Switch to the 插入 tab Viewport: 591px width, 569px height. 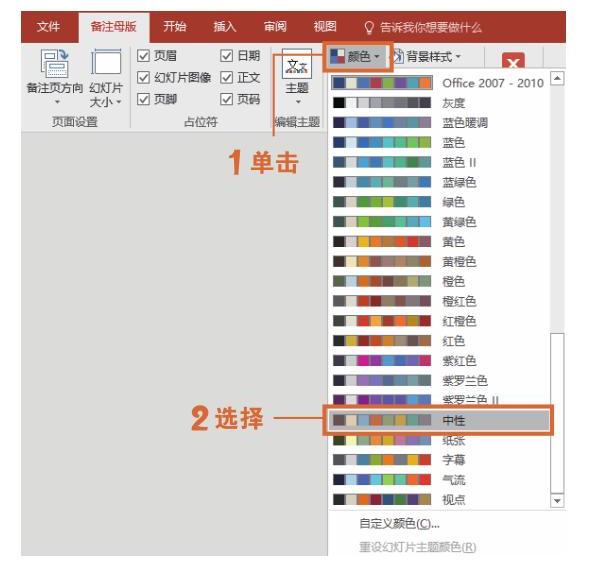tap(225, 27)
